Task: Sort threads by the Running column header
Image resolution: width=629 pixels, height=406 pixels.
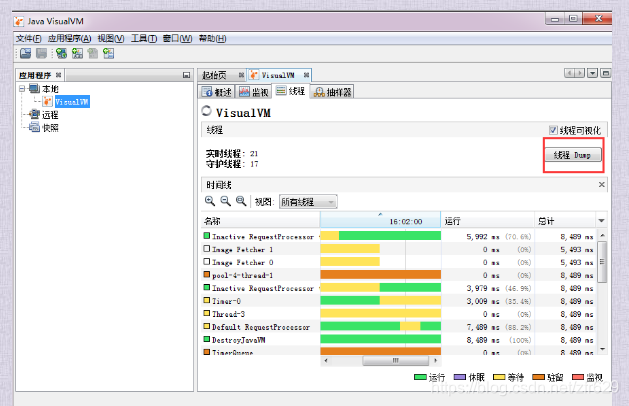Action: coord(488,221)
